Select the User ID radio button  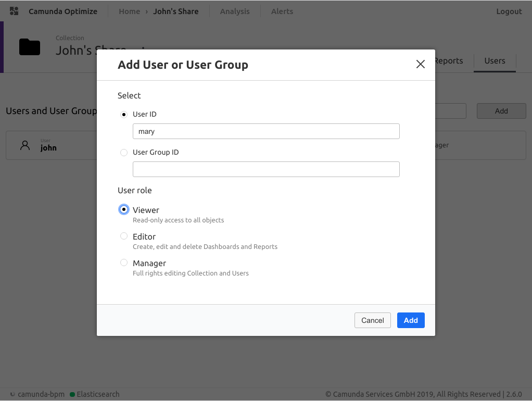click(124, 115)
